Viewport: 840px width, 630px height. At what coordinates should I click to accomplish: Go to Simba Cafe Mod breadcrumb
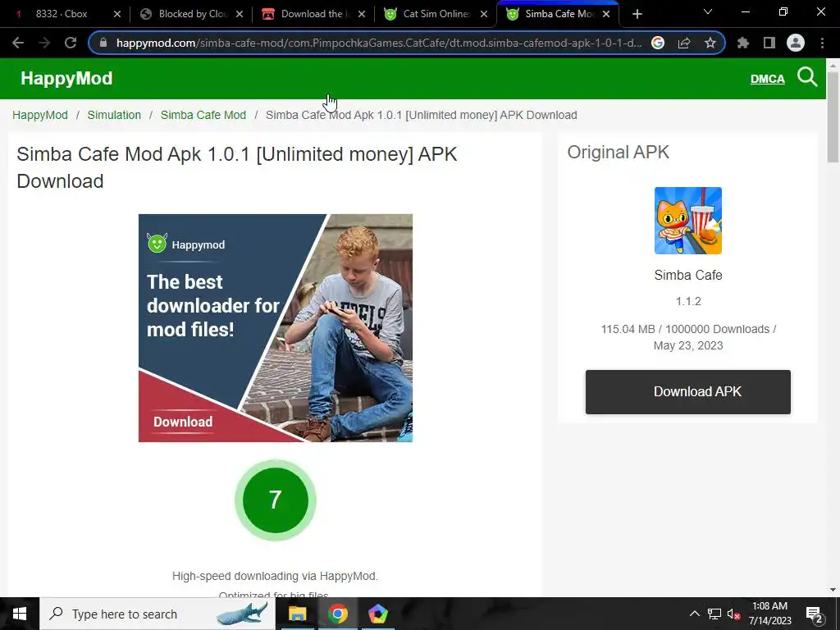coord(203,115)
